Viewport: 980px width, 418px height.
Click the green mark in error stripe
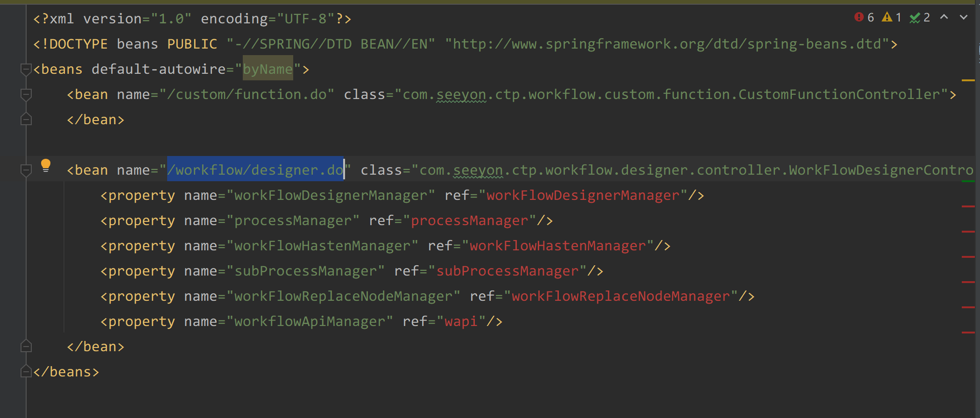(968, 181)
